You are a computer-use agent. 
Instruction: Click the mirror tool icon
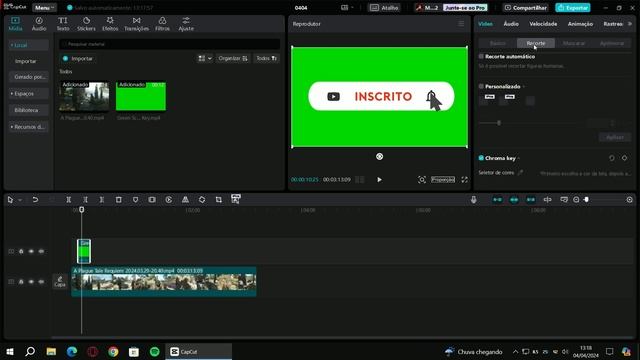tap(185, 200)
